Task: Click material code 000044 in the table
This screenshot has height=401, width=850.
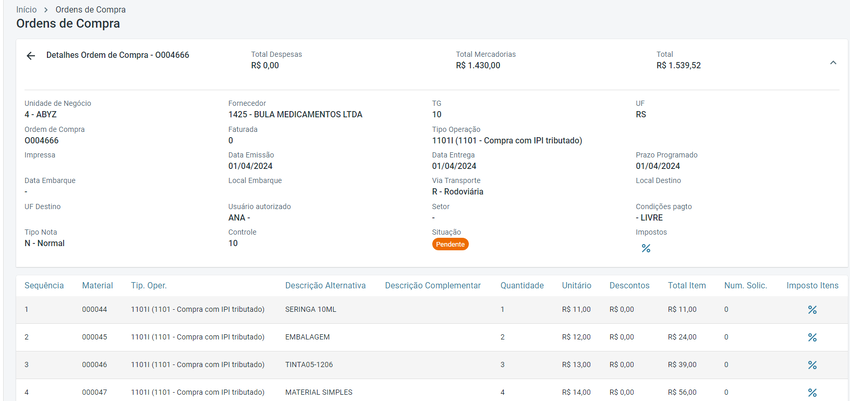Action: pyautogui.click(x=94, y=309)
